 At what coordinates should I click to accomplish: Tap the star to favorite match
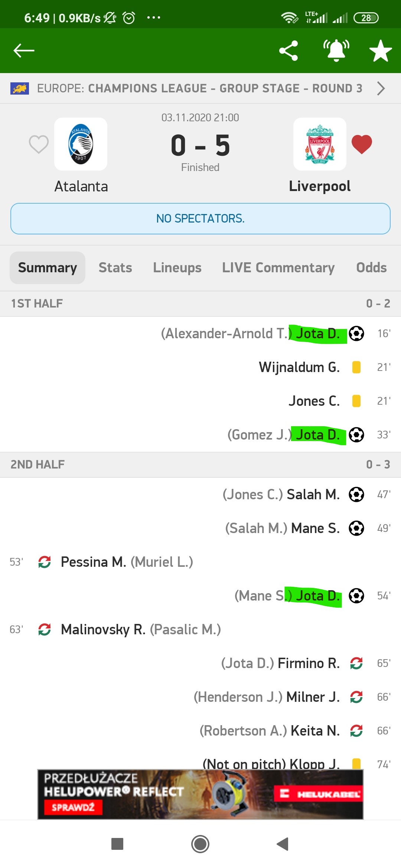tap(381, 51)
